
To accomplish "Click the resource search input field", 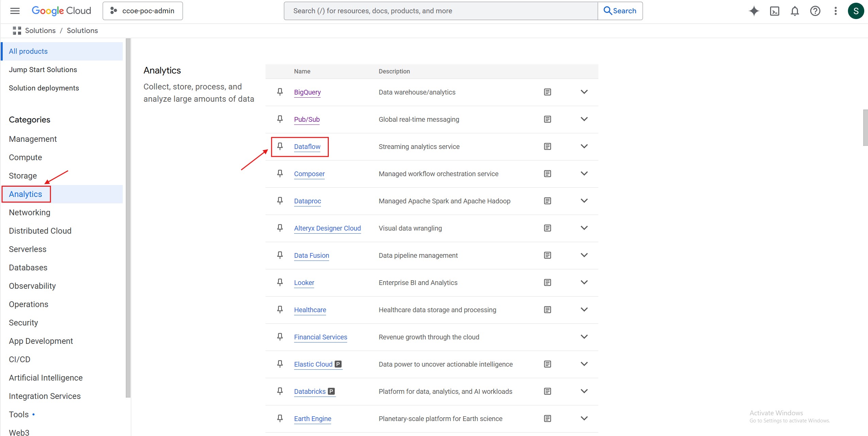I will [x=441, y=11].
